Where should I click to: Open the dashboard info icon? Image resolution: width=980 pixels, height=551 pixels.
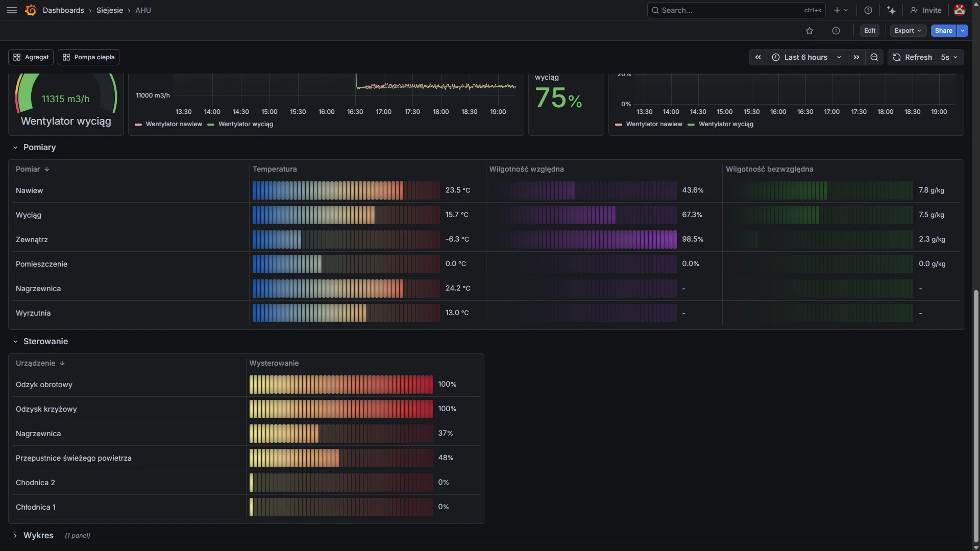click(x=836, y=31)
